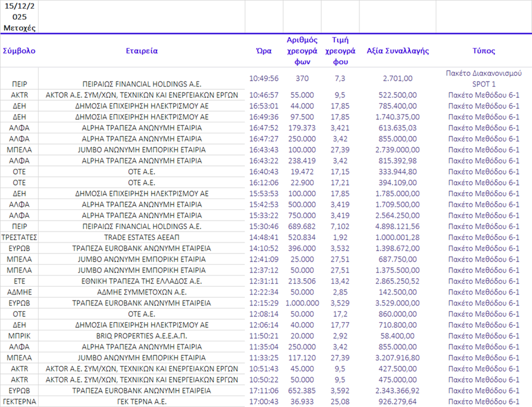
Task: Click the Σύμβολο column header
Action: coord(19,51)
